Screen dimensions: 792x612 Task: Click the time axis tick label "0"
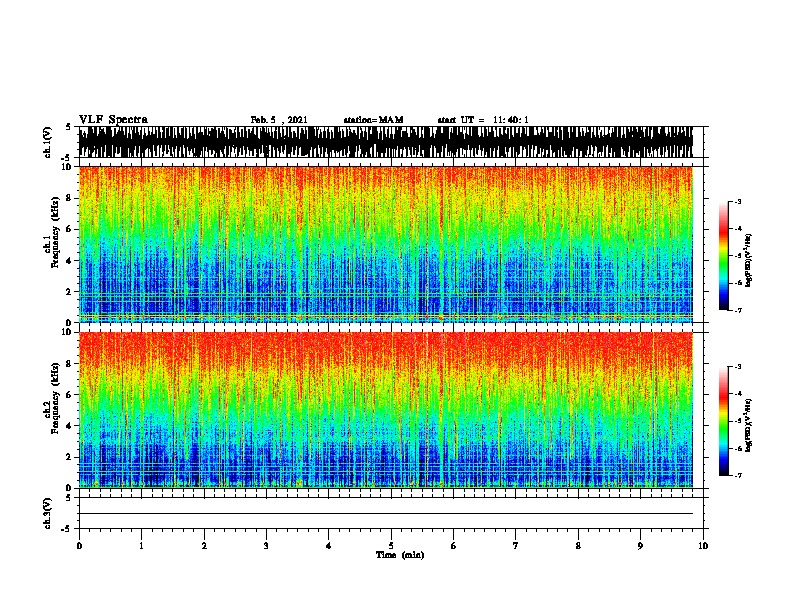pyautogui.click(x=79, y=546)
